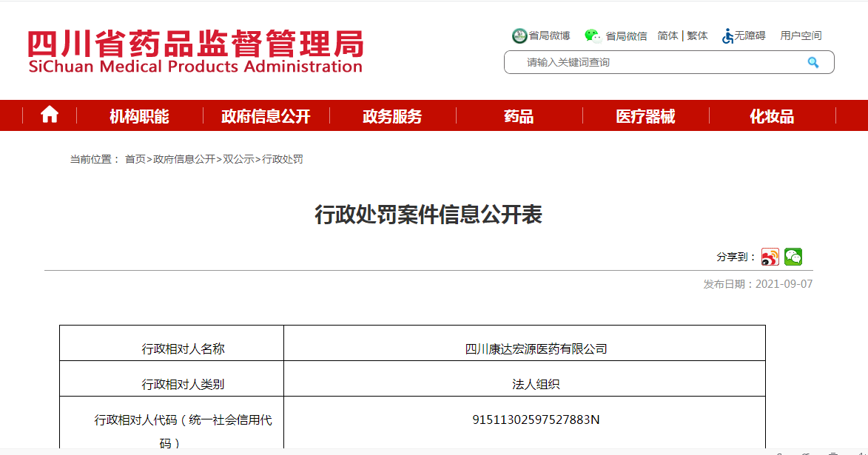The height and width of the screenshot is (455, 868).
Task: Click the table cell 行政相对人类别
Action: 172,379
